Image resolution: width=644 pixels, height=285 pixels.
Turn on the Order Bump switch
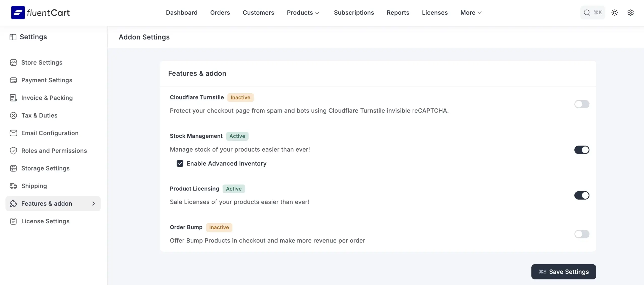(582, 234)
